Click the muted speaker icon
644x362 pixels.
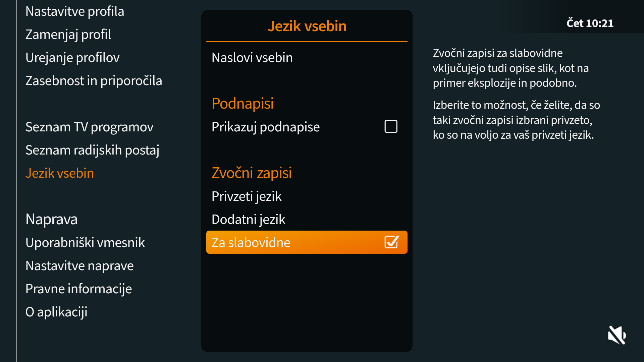[617, 335]
